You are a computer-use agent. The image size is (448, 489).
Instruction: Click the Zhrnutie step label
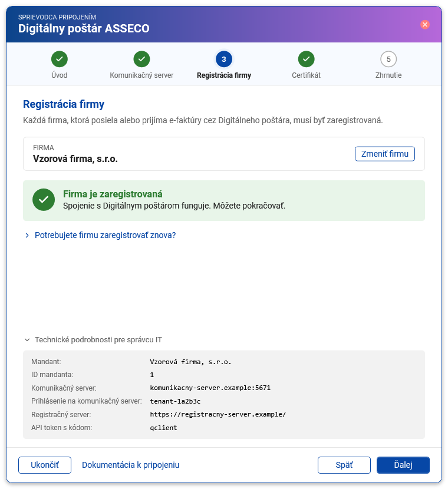tap(388, 75)
